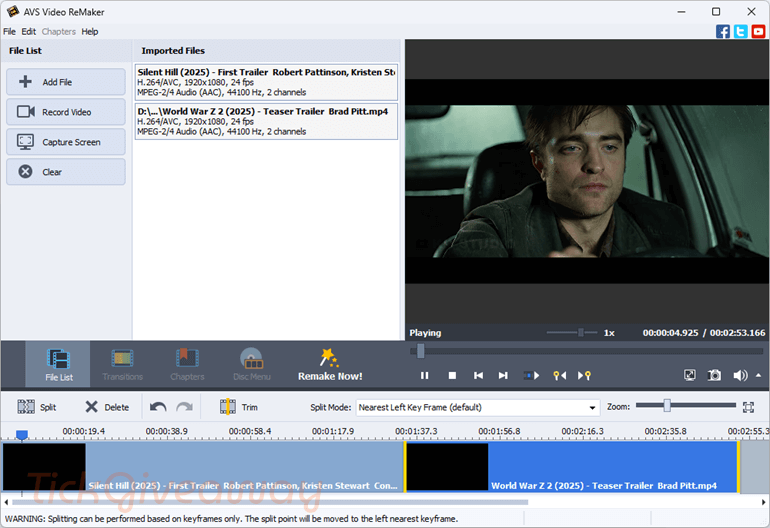Click the next scene icon

point(531,376)
